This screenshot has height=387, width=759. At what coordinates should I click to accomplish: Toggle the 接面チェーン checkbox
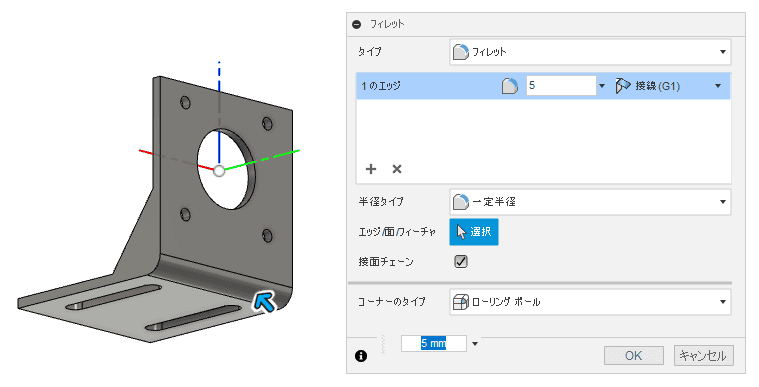[461, 262]
